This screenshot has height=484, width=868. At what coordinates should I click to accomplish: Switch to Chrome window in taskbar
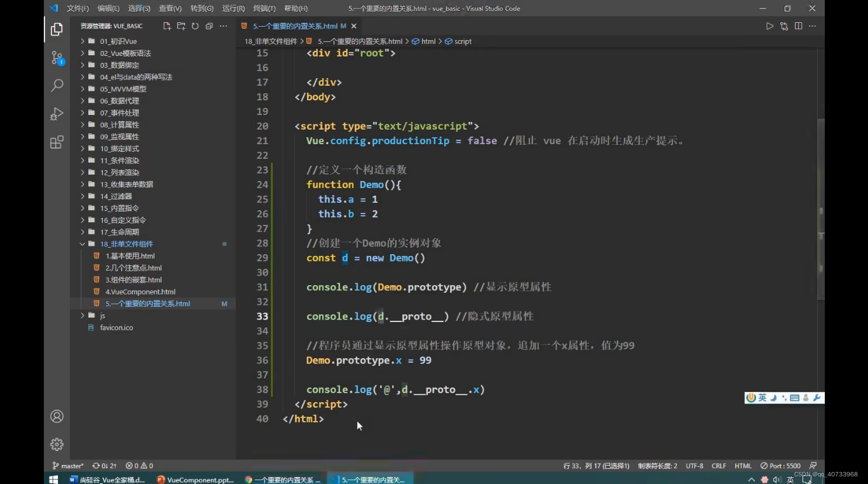click(x=283, y=480)
